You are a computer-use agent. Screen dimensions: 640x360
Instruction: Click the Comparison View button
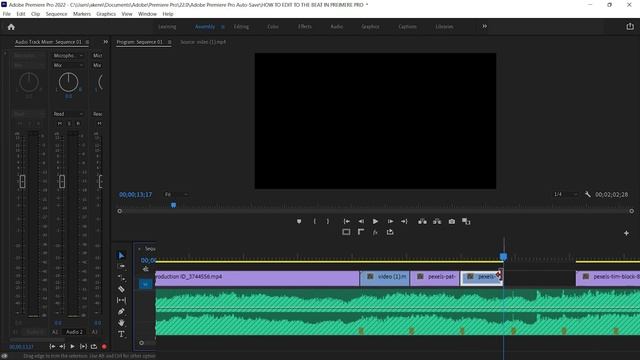pos(466,221)
